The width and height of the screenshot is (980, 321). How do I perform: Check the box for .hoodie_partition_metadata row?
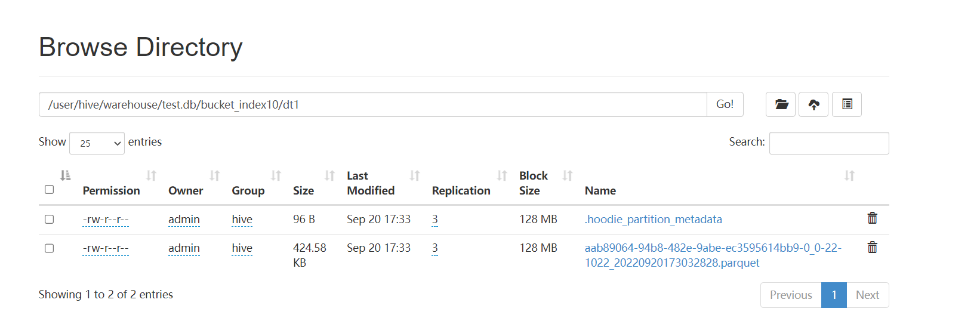point(50,219)
